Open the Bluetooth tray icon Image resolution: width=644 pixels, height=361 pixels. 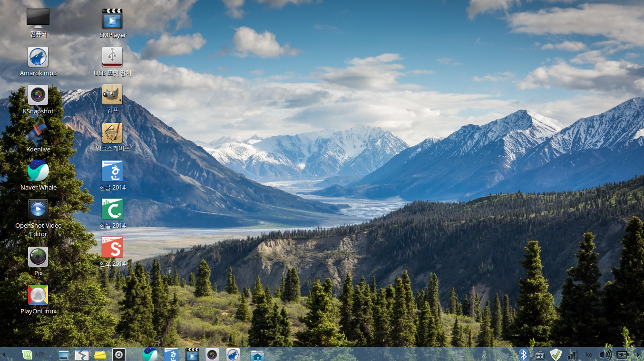pos(524,354)
